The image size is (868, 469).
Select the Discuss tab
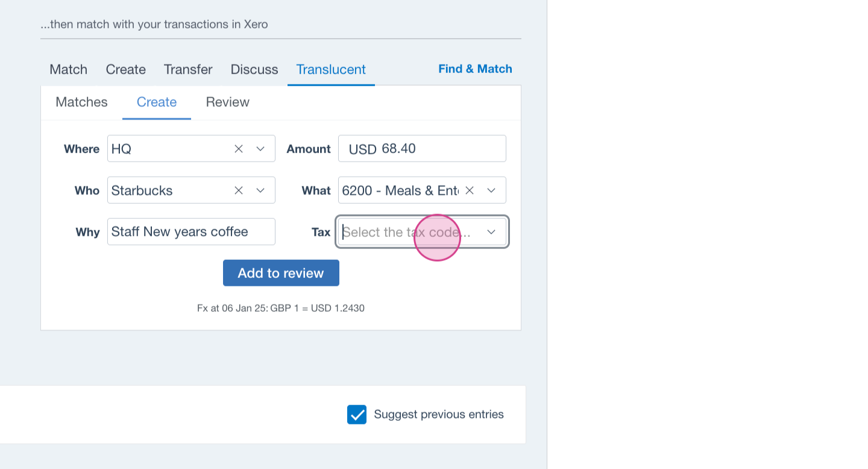tap(254, 69)
